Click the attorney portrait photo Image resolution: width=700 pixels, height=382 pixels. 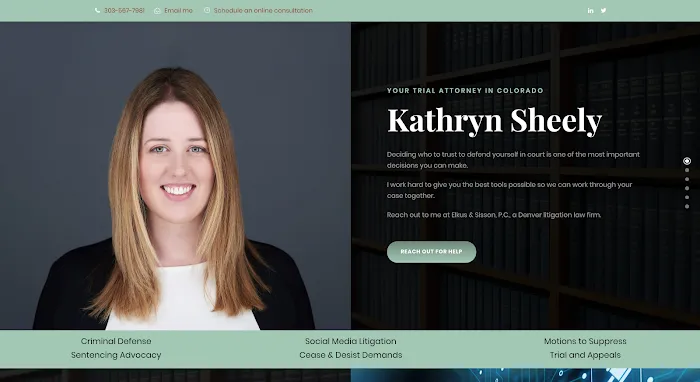(x=175, y=176)
